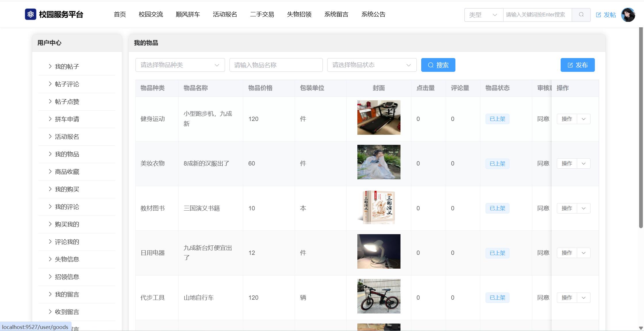Viewport: 644px width, 331px height.
Task: Open the 请选择物品种类 dropdown
Action: 180,65
